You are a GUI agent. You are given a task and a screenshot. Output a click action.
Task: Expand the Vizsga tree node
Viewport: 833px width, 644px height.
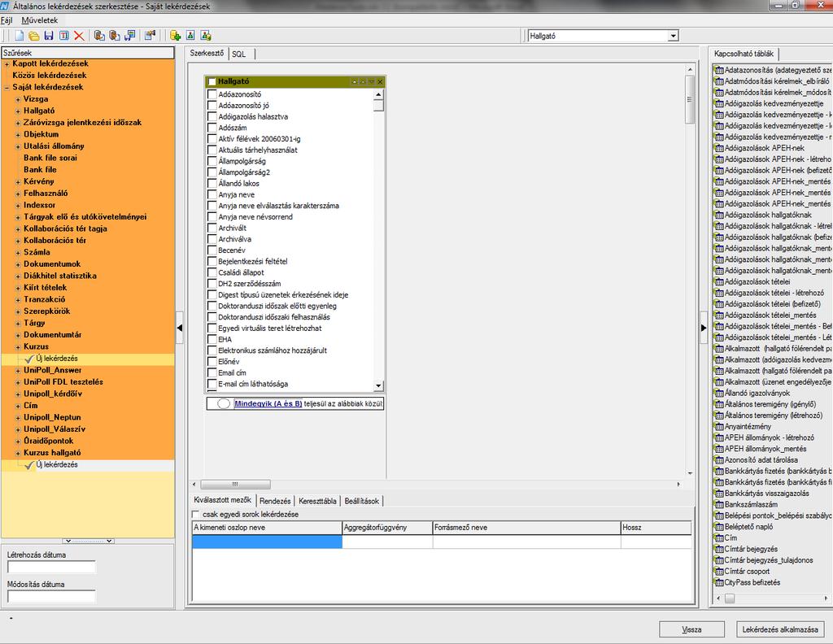click(x=18, y=99)
